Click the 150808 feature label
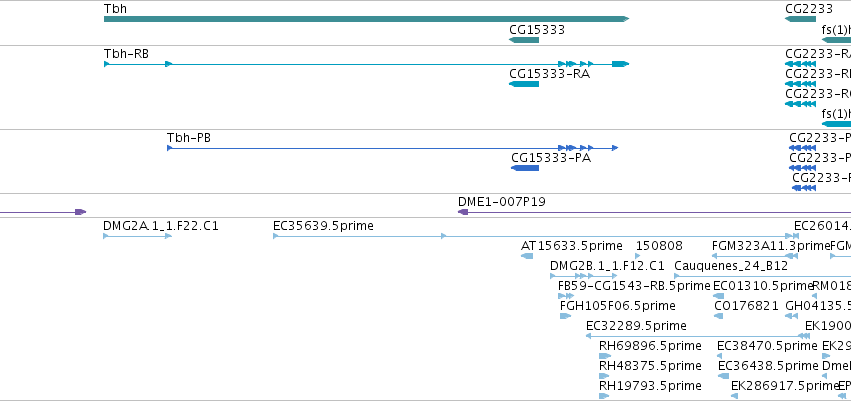This screenshot has width=851, height=401. (659, 246)
